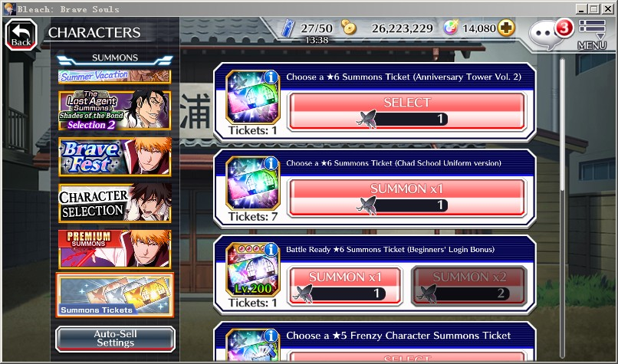Tap the blue soul ticket stamina icon
This screenshot has width=618, height=364.
[288, 28]
